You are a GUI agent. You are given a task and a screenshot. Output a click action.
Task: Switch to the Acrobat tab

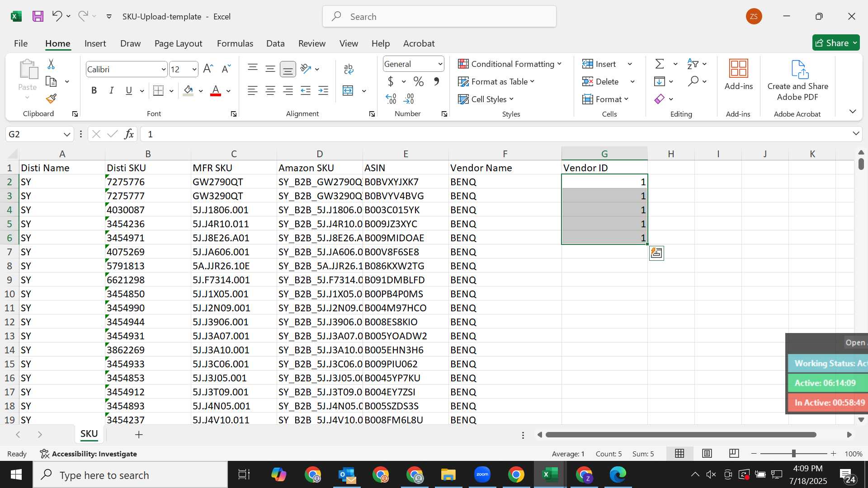tap(419, 43)
